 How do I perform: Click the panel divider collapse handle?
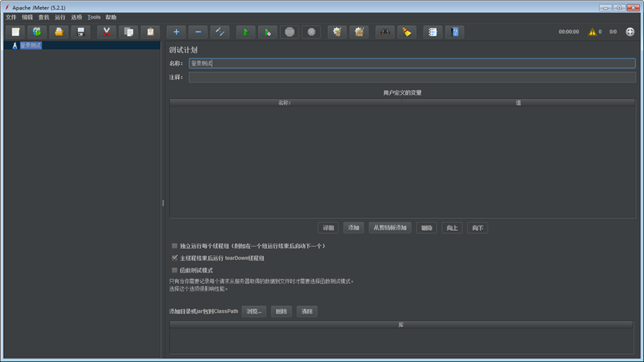163,203
